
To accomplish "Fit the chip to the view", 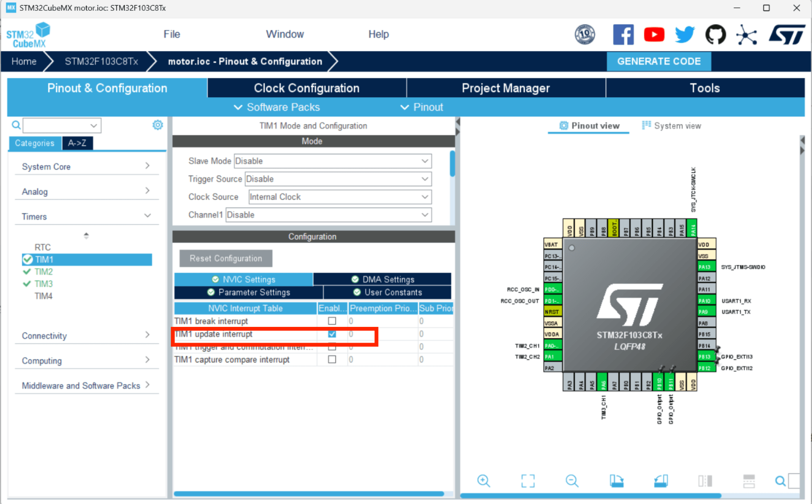I will click(528, 481).
